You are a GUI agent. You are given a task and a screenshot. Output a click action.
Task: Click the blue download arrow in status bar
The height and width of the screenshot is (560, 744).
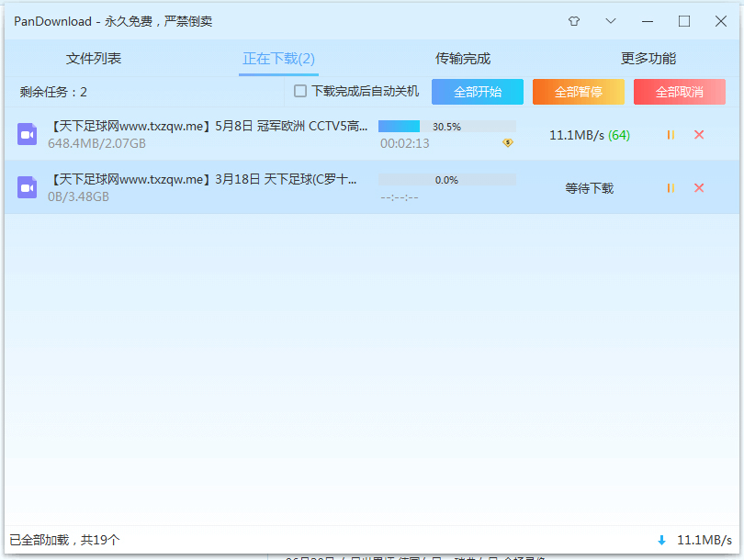click(x=661, y=540)
